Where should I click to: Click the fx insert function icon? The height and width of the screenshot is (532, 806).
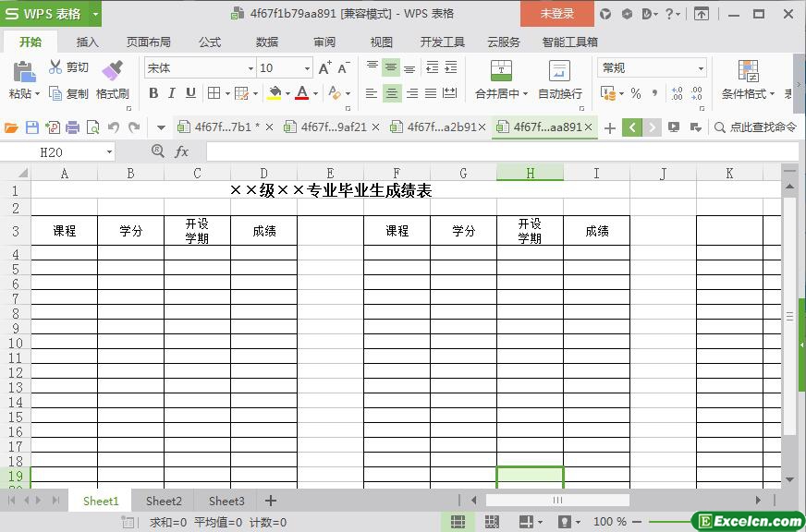coord(181,151)
